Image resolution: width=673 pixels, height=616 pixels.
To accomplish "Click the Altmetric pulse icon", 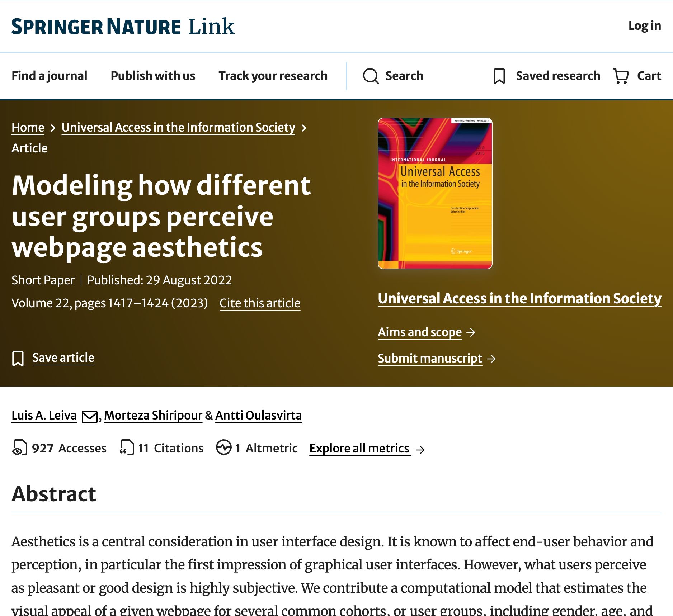I will point(224,447).
